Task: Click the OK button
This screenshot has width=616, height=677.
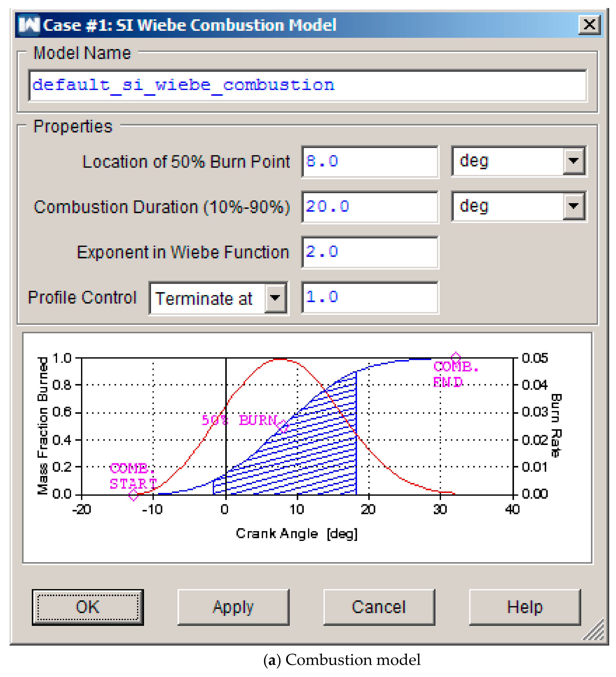Action: (88, 607)
